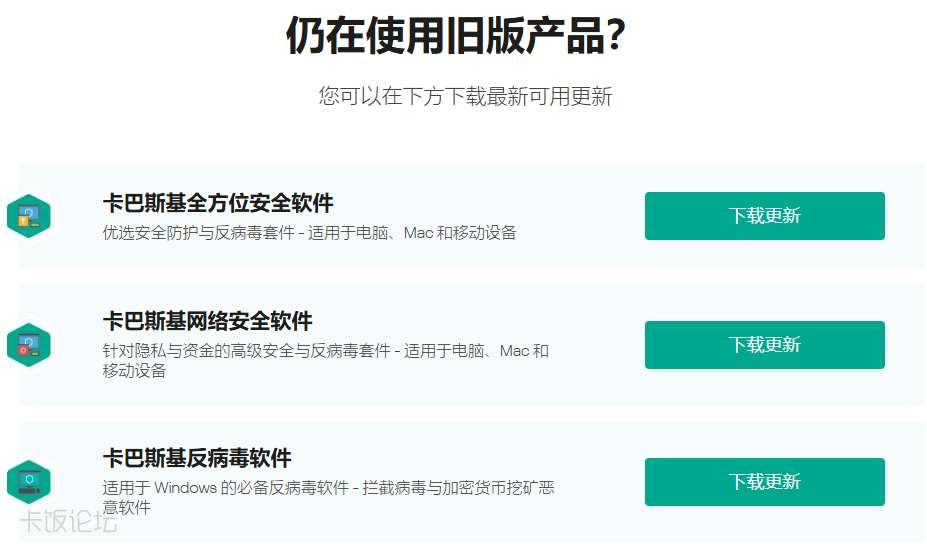
Task: Click the heading 仍在使用旧版产品?
Action: coord(456,35)
